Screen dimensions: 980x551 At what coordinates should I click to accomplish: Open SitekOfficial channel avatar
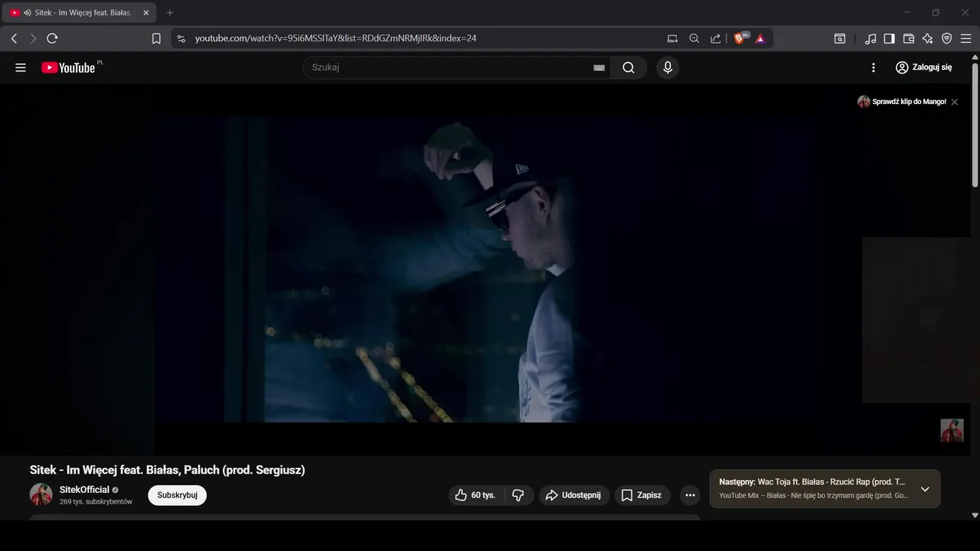click(41, 494)
